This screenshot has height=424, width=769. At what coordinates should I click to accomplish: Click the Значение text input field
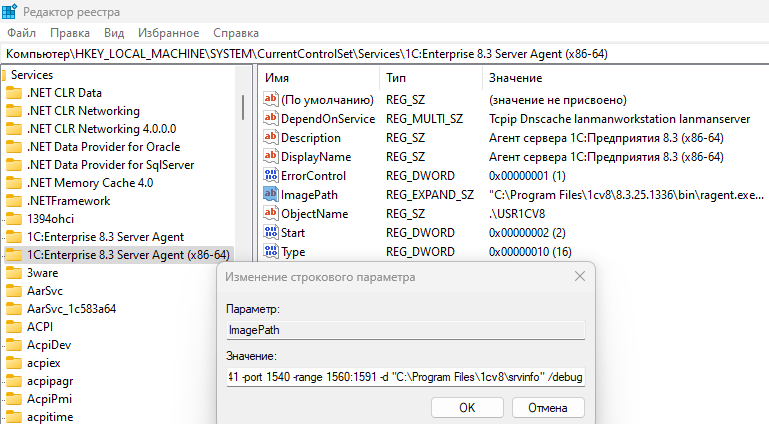406,377
